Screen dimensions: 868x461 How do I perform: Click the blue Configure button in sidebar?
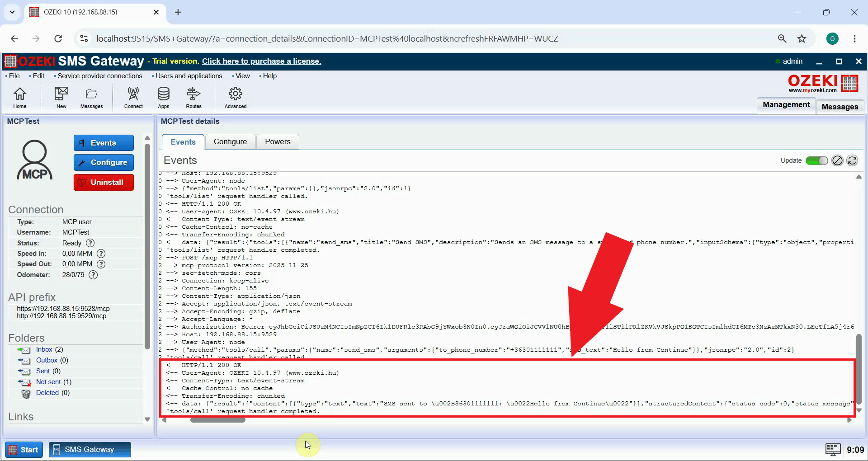[104, 162]
